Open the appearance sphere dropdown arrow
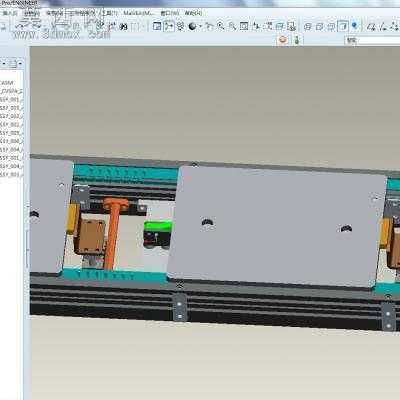Screen dimensions: 400x400 point(200,26)
